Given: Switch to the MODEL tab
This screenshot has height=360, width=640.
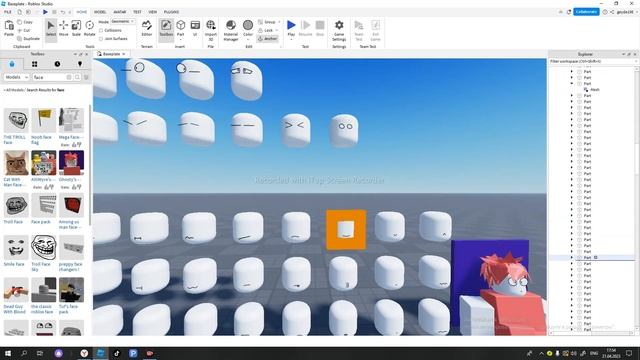Looking at the screenshot, I should 100,12.
